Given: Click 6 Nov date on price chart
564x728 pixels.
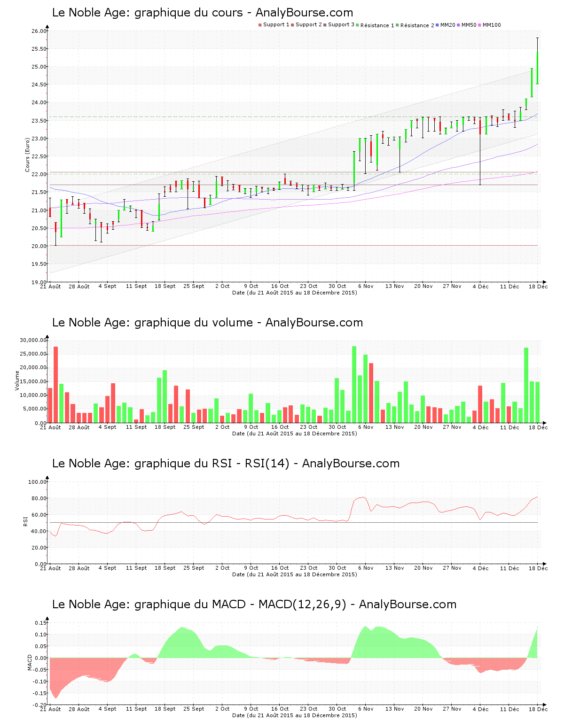Looking at the screenshot, I should (x=366, y=286).
